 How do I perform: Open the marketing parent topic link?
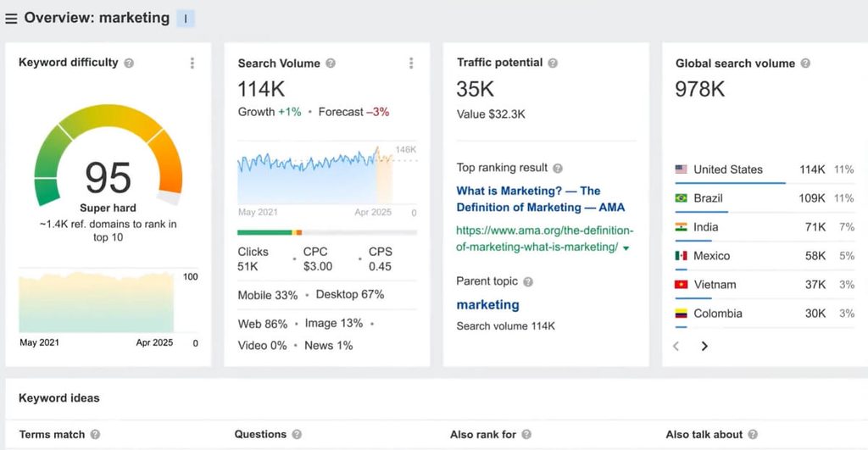click(x=487, y=305)
